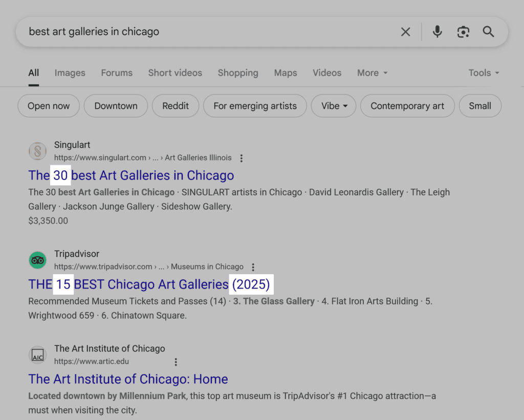Enable the Open now filter
This screenshot has width=524, height=420.
pos(48,106)
